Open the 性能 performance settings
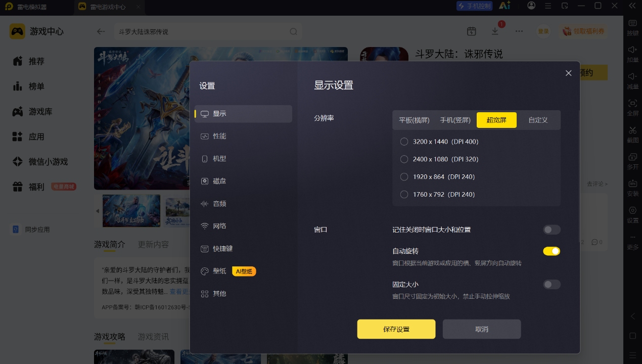Screen dimensions: 642x364 [243, 136]
